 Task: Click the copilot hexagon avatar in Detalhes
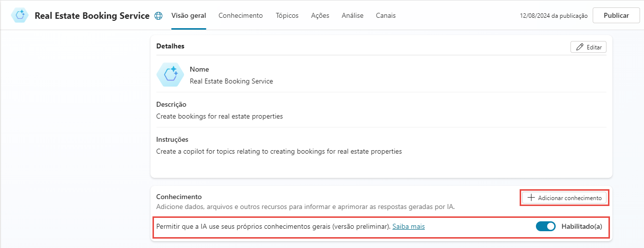pyautogui.click(x=170, y=74)
